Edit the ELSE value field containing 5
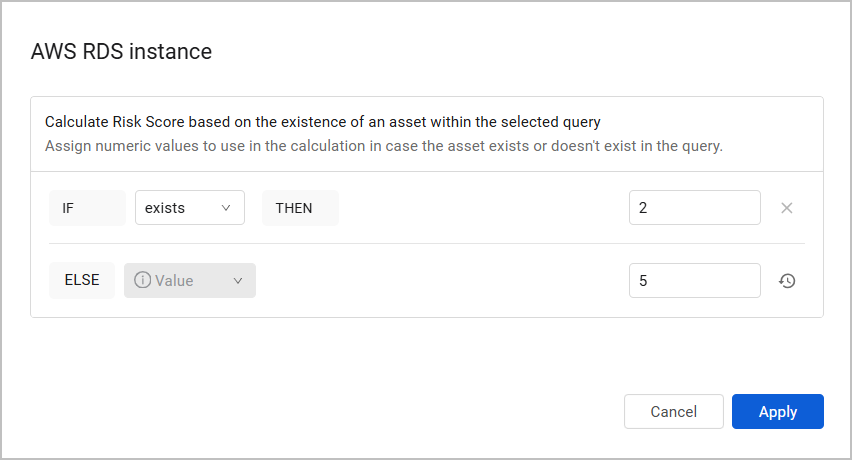This screenshot has width=852, height=460. click(694, 280)
